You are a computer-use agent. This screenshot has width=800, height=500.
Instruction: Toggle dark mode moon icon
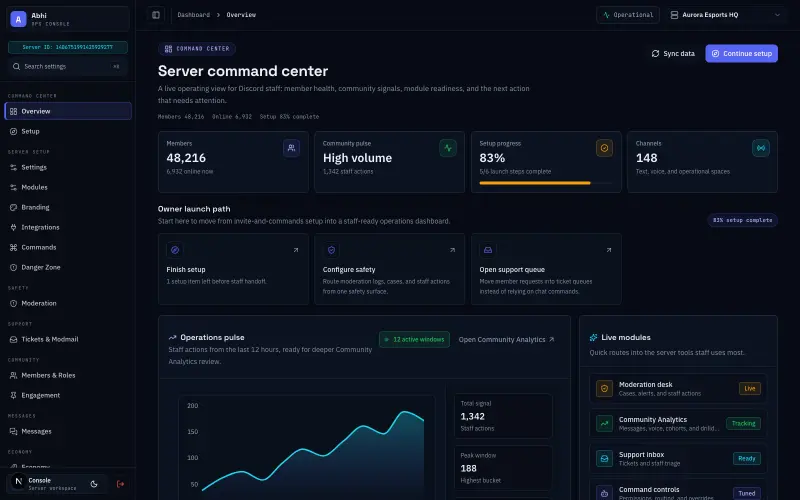(x=94, y=484)
